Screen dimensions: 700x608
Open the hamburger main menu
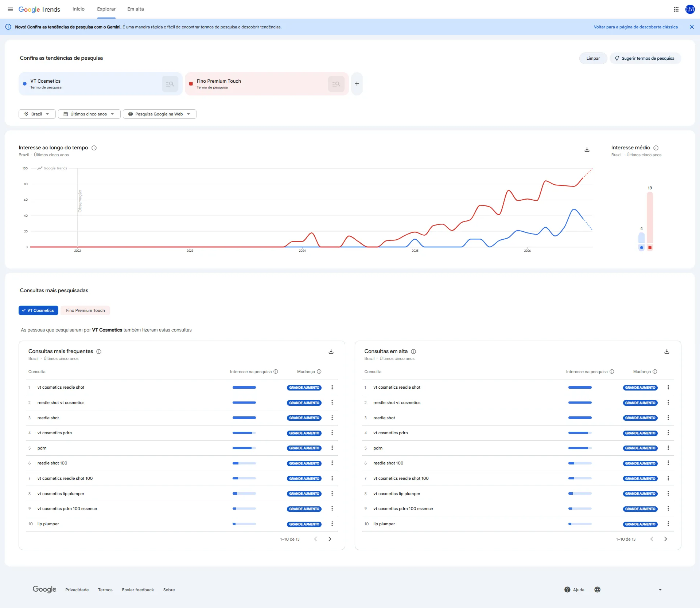10,9
